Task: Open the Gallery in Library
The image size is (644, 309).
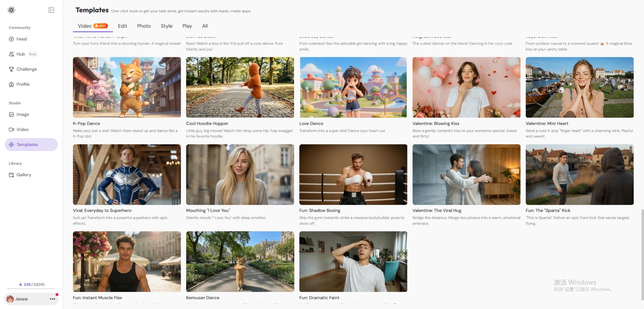Action: coord(24,175)
